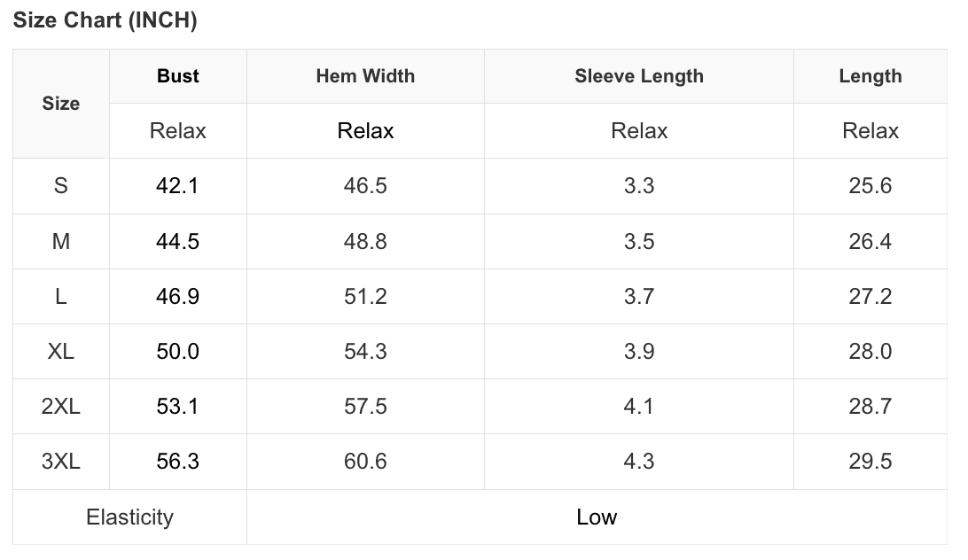Click hem width value 51.2

click(x=365, y=296)
